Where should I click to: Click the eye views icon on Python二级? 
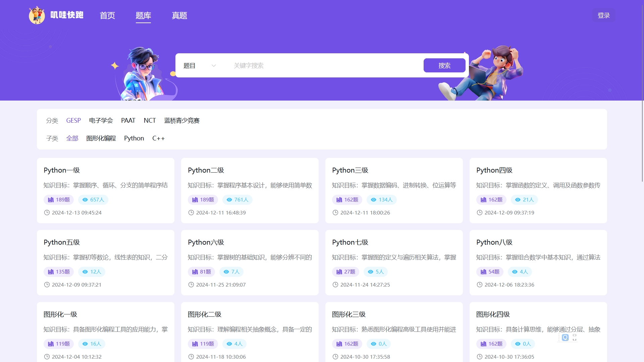pyautogui.click(x=229, y=200)
